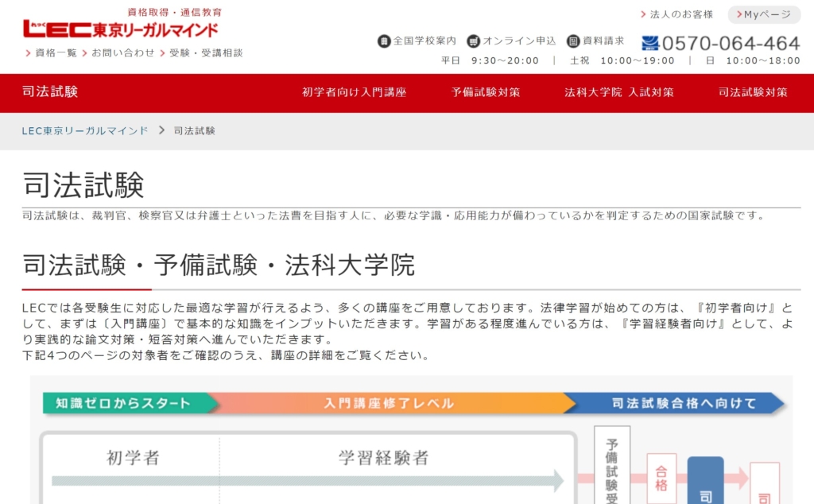
Task: Click 司法試験 title in red nav bar
Action: [x=50, y=92]
